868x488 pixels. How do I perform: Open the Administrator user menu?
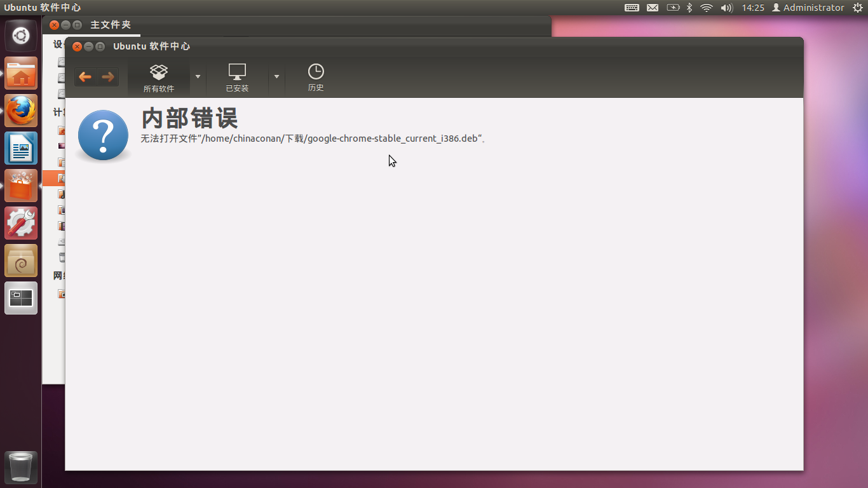(808, 8)
